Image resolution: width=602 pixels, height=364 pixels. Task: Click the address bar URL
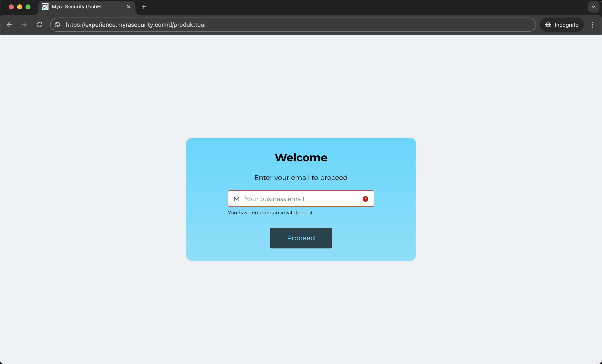point(136,25)
